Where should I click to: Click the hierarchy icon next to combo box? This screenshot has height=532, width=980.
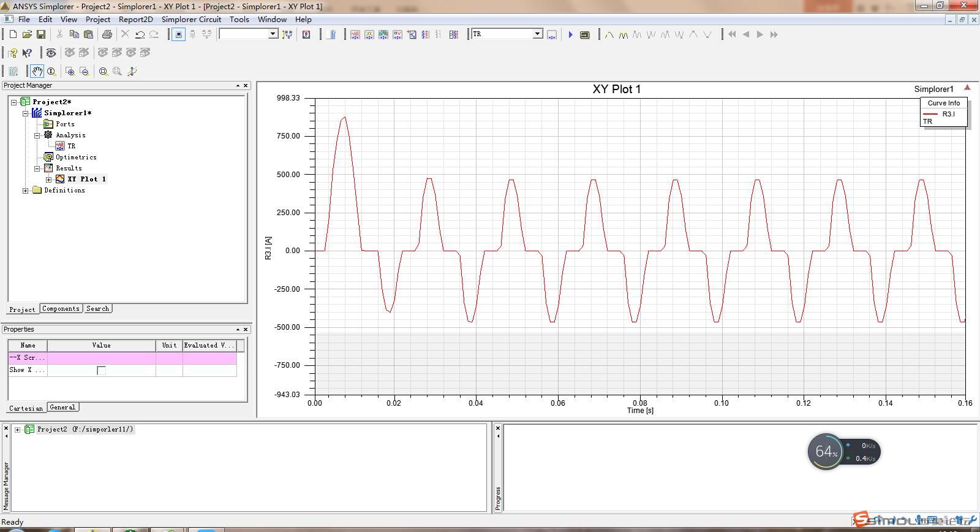pos(287,34)
